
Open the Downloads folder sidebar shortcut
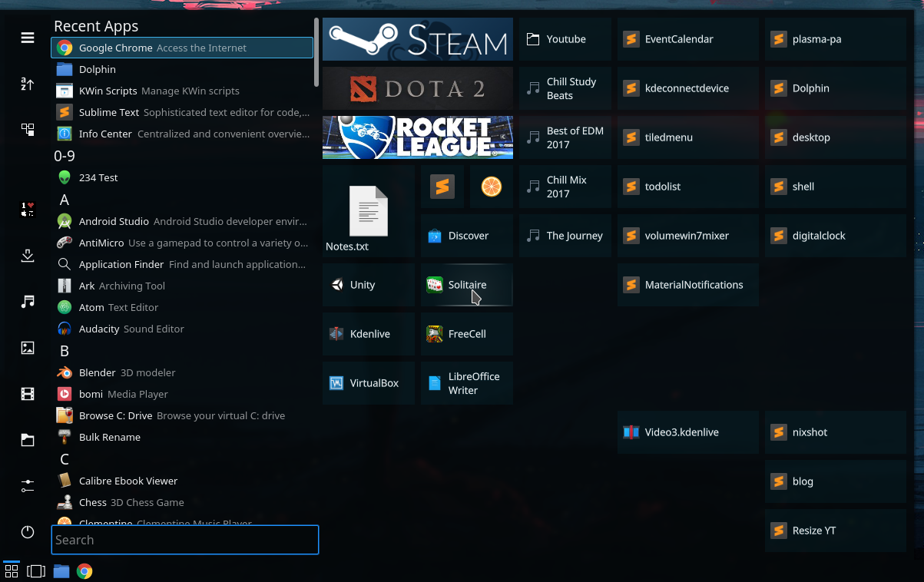click(x=28, y=256)
